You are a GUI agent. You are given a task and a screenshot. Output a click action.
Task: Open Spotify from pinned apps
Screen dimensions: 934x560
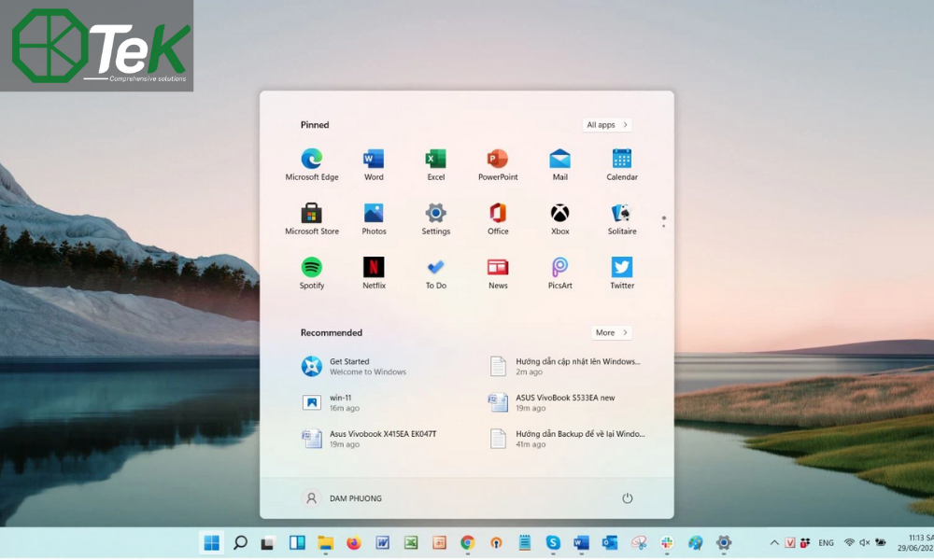click(x=312, y=273)
